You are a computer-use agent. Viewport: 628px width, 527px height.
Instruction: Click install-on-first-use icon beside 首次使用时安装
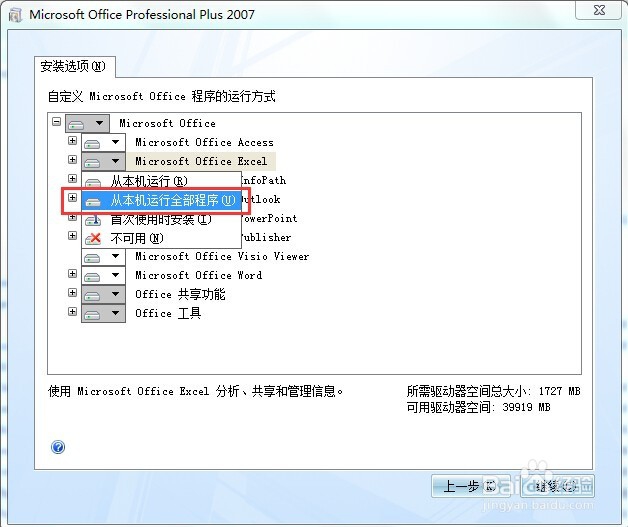point(93,220)
